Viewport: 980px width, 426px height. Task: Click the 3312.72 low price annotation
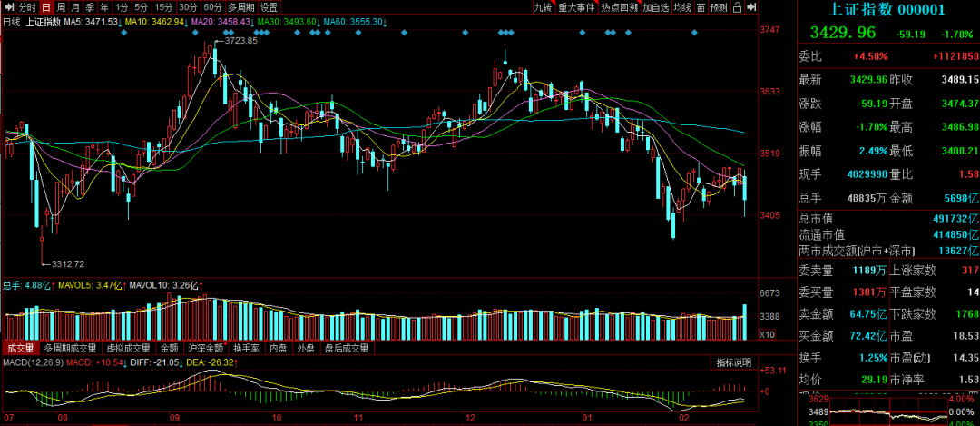pos(68,263)
